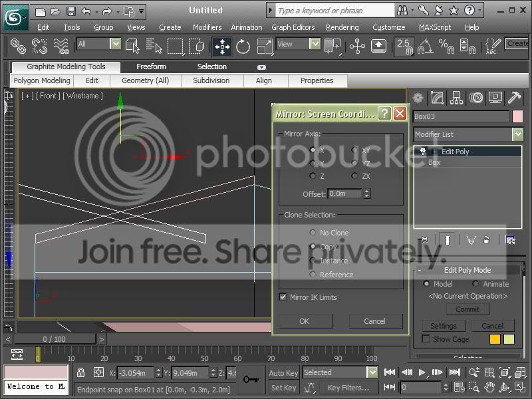Screen dimensions: 532x399
Task: Open Select by Name list
Action: click(154, 46)
